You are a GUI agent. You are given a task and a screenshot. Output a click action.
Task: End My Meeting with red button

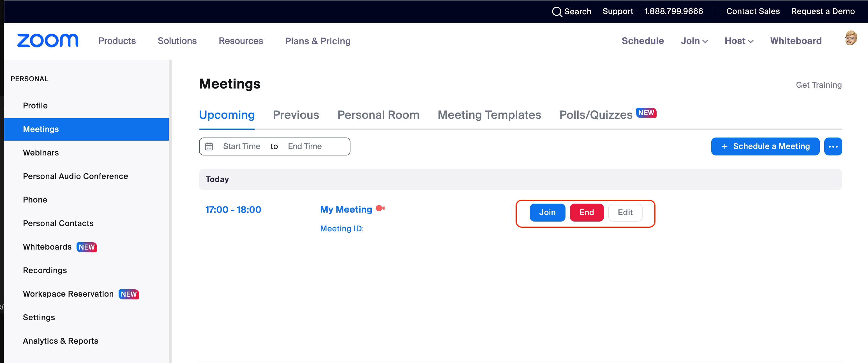tap(586, 213)
